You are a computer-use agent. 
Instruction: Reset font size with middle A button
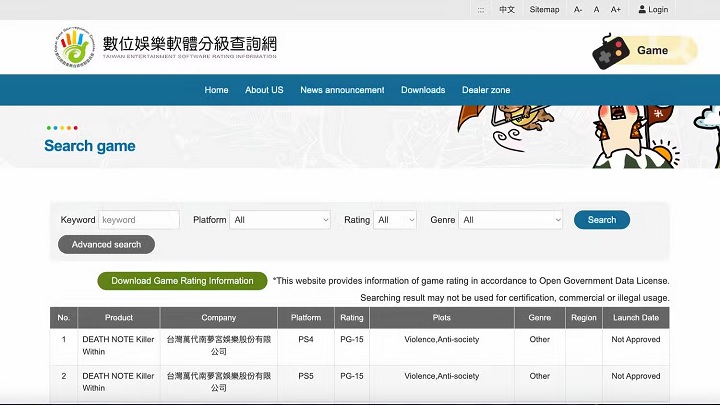point(597,9)
